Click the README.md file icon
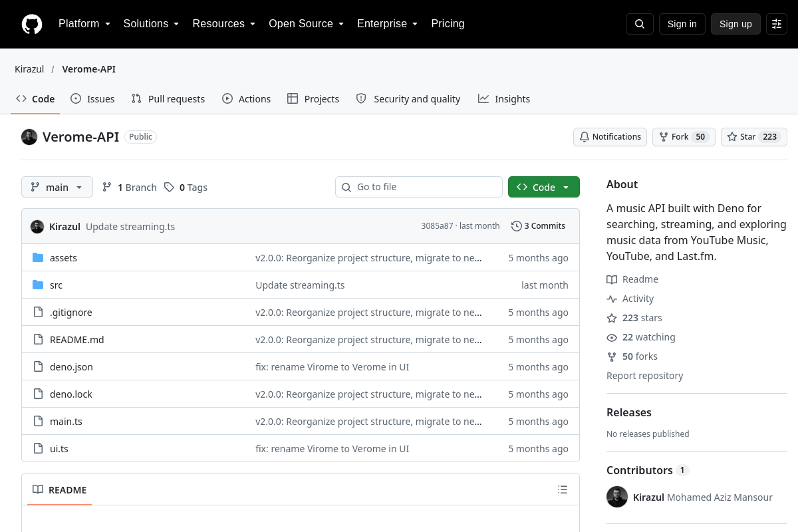Screen dimensions: 798x532 (x=38, y=340)
